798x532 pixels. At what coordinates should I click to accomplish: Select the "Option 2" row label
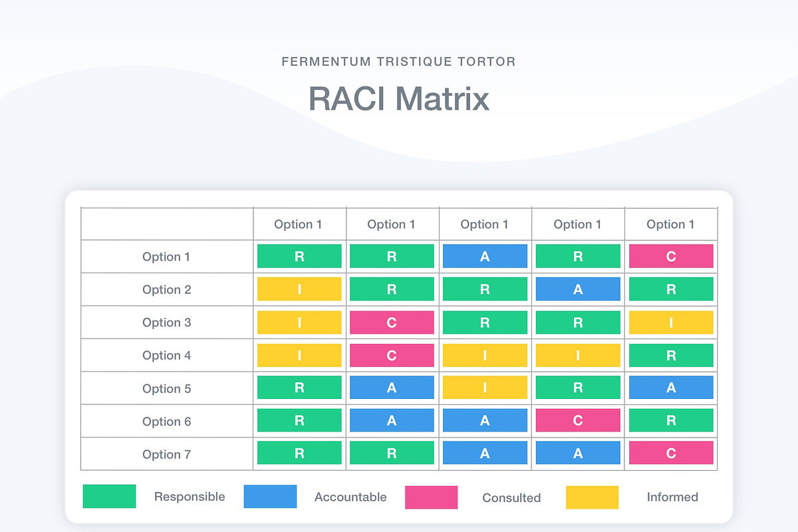167,289
